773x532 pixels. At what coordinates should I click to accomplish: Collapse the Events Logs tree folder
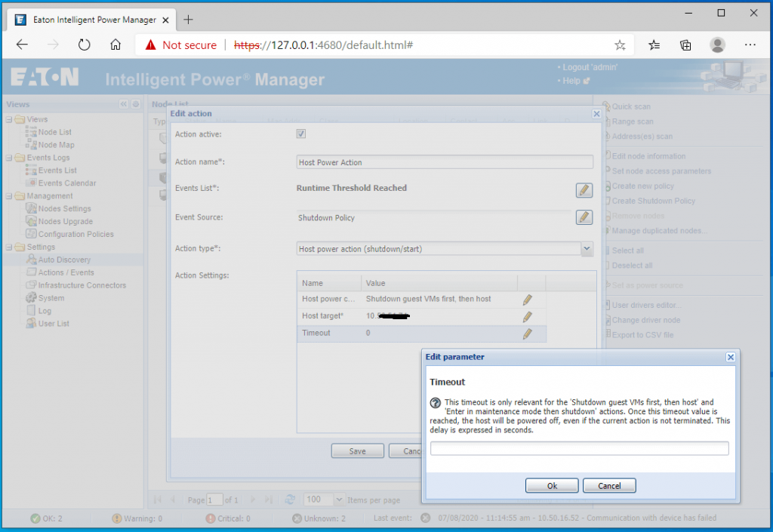(x=9, y=158)
